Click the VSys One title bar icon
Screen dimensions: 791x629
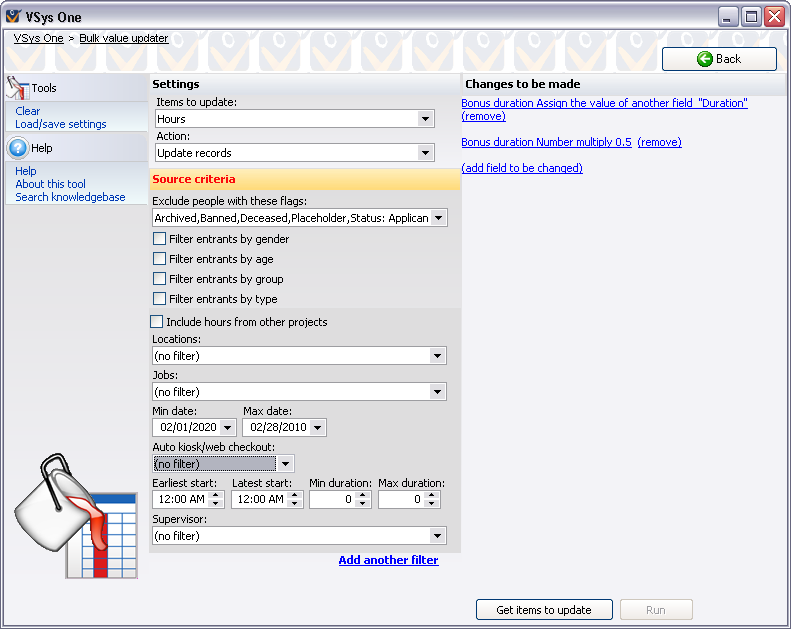point(13,17)
